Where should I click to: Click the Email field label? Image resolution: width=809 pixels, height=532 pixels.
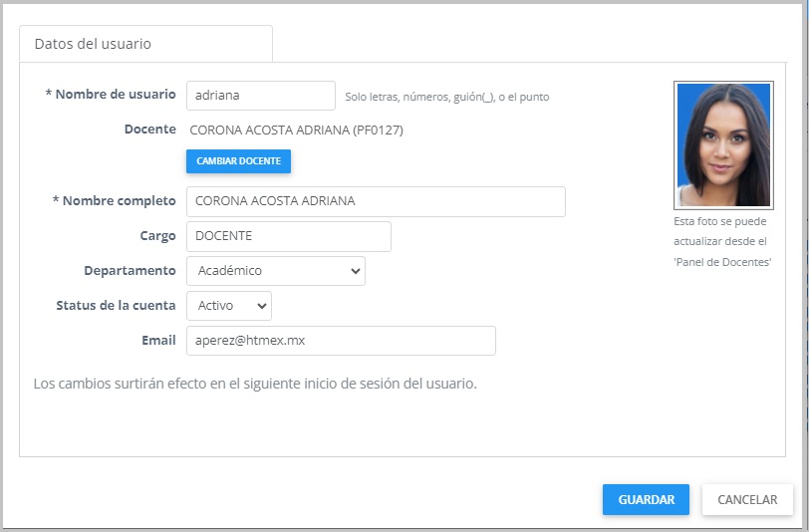158,341
